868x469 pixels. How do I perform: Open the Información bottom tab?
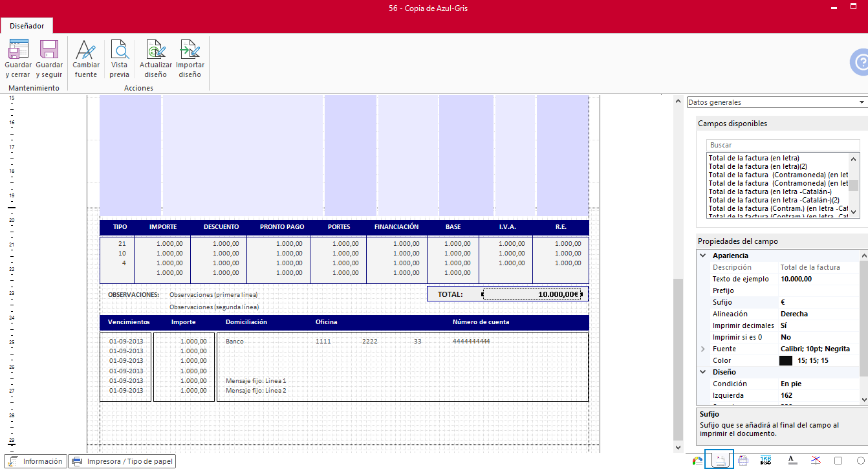point(36,461)
